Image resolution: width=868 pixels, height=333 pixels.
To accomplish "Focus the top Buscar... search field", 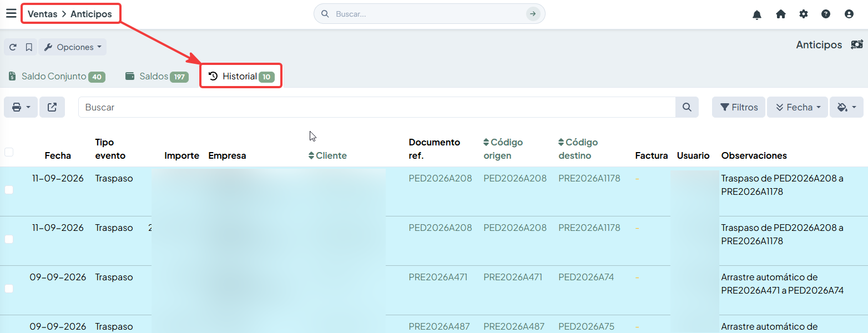I will (x=428, y=14).
